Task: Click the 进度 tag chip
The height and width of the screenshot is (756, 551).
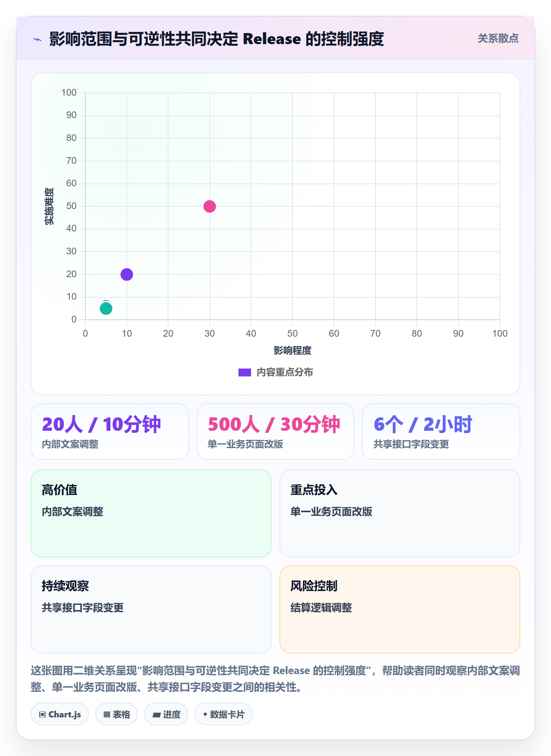Action: pos(166,714)
